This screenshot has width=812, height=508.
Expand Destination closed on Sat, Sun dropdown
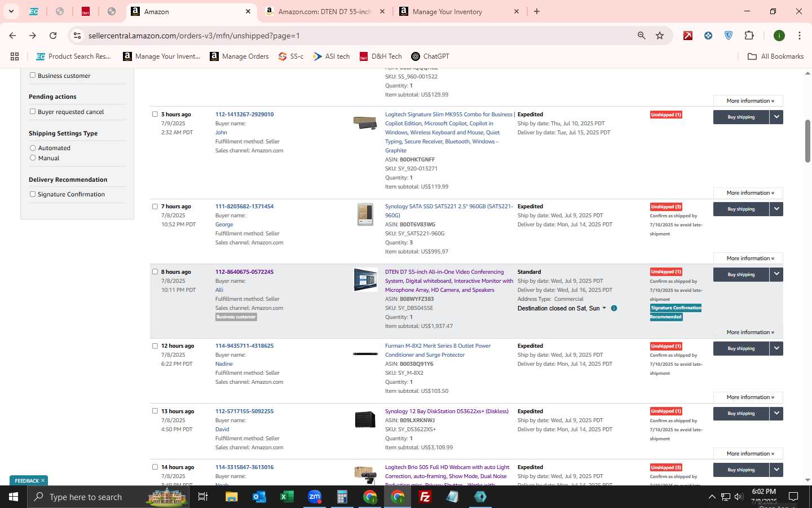(x=562, y=308)
